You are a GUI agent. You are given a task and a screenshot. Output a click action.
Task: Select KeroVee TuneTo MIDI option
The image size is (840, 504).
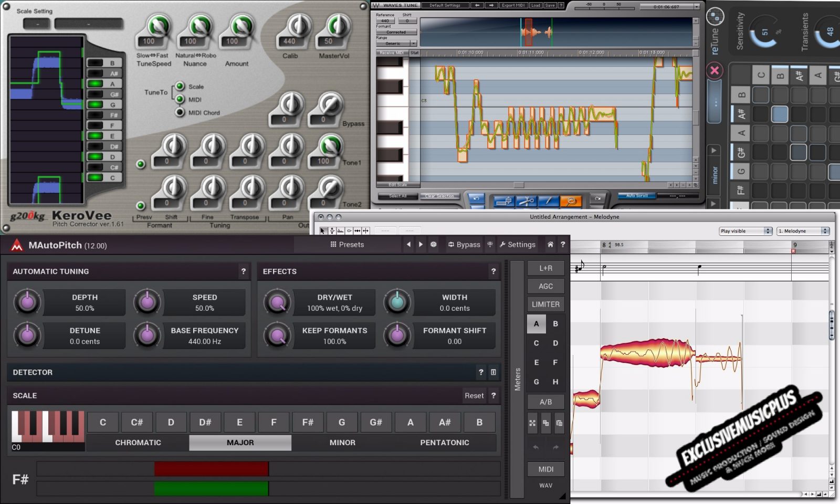180,99
